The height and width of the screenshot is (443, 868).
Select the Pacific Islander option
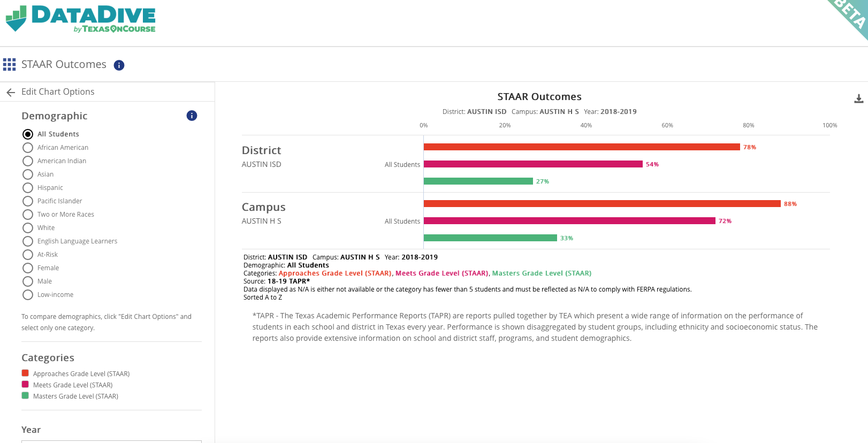tap(28, 201)
